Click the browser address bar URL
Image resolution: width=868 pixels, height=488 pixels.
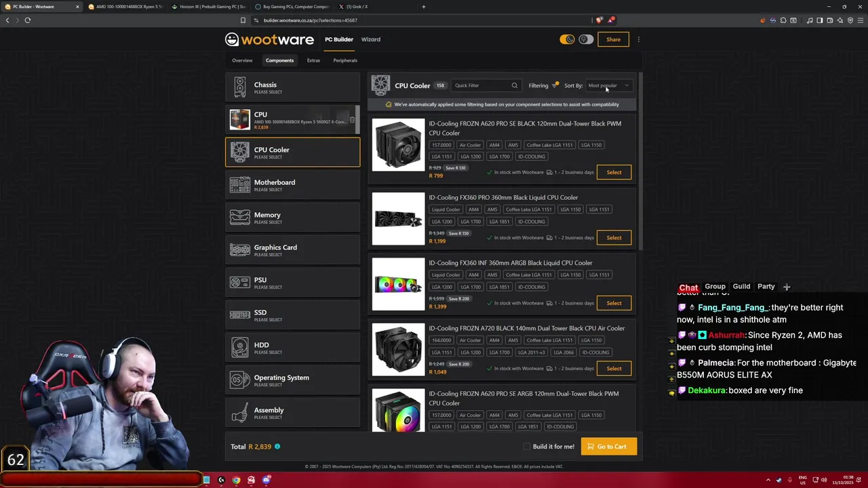(311, 20)
